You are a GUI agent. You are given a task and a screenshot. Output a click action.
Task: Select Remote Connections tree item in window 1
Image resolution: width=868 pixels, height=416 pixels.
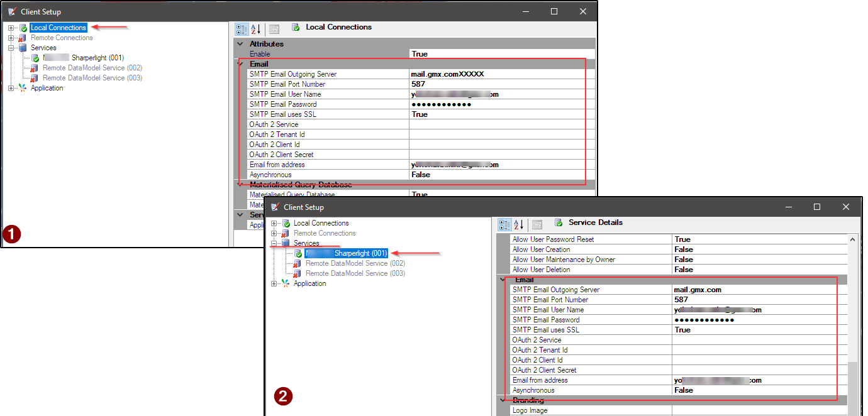tap(62, 38)
